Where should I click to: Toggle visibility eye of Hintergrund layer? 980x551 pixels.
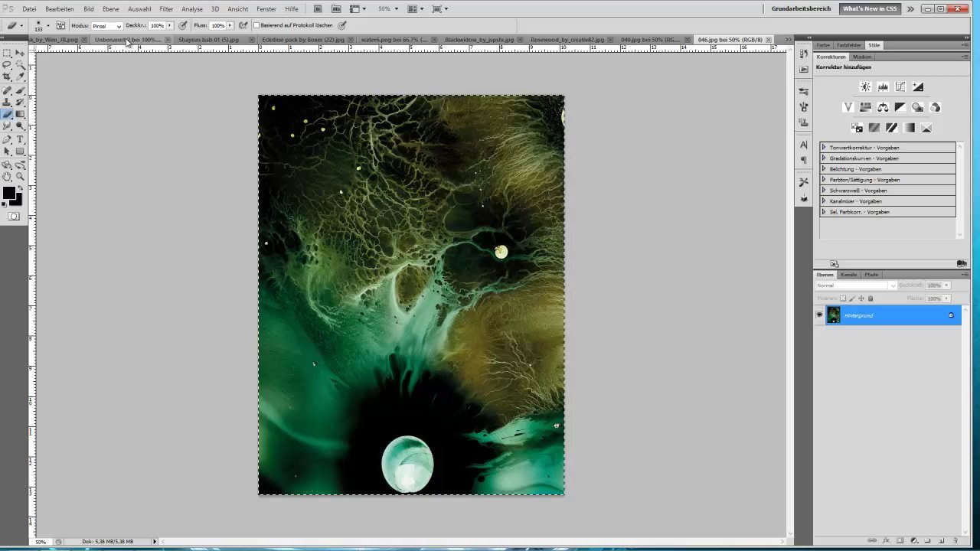pos(819,315)
